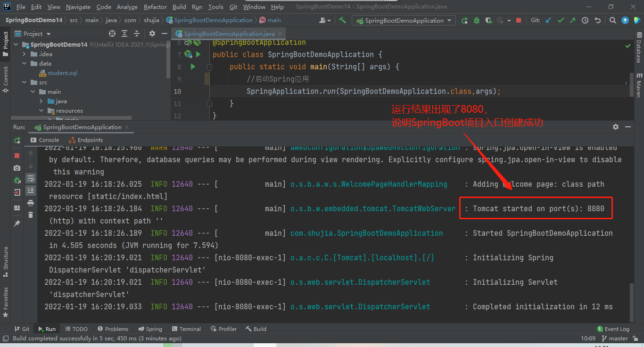The width and height of the screenshot is (644, 347).
Task: Open the profiler run options dropdown arrow
Action: click(509, 20)
